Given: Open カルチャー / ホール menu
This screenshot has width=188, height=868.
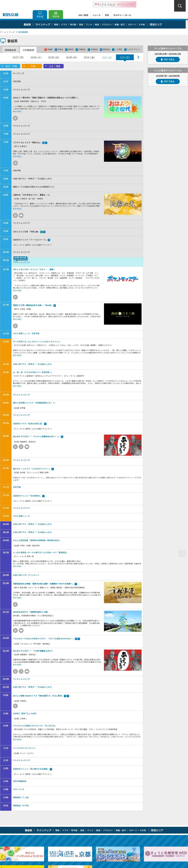Looking at the screenshot, I should click(122, 15).
